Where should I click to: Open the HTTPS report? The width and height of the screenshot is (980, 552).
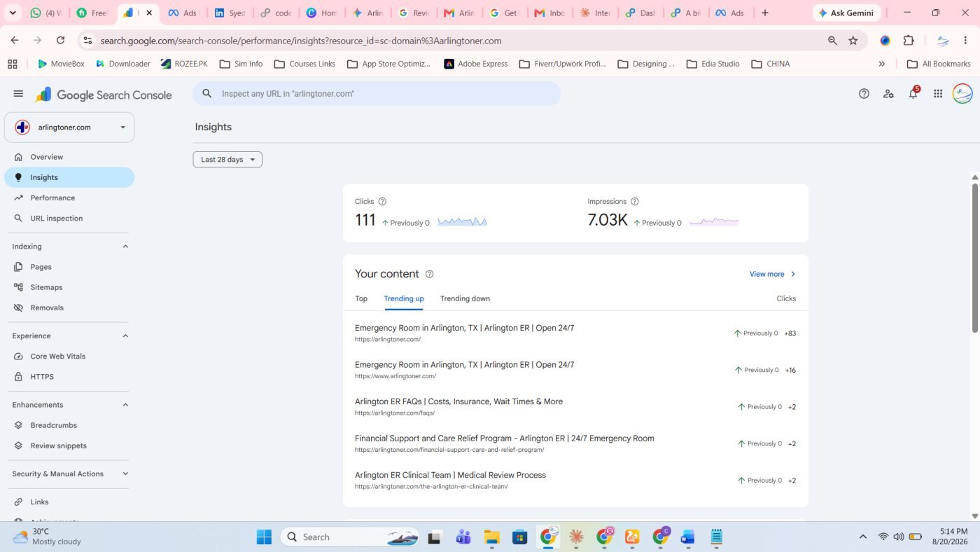[x=69, y=376]
